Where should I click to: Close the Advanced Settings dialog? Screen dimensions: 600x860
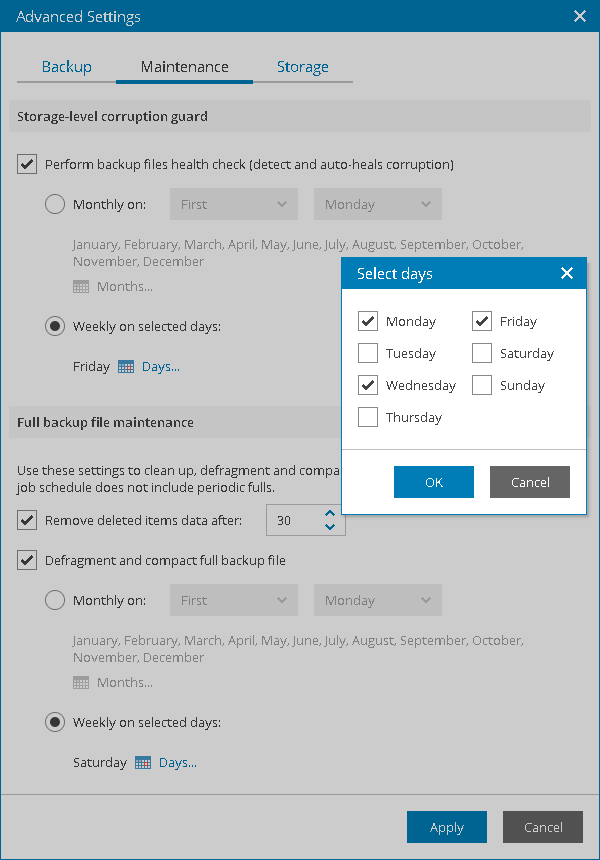(580, 17)
